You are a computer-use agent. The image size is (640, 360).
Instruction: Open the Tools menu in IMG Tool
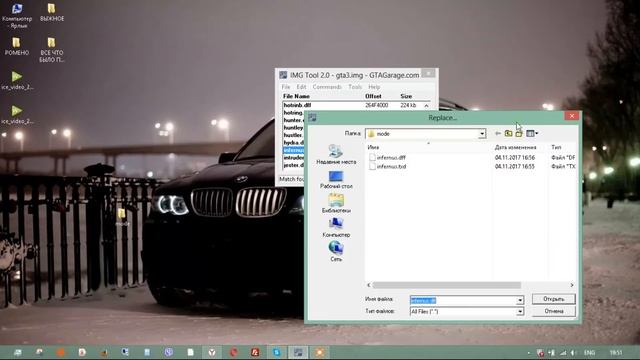tap(355, 87)
